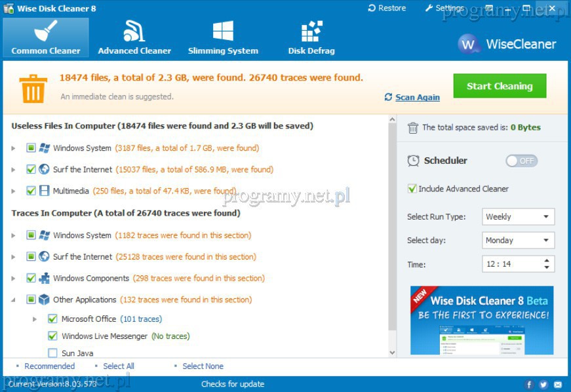Expand the Microsoft Office tree node
The width and height of the screenshot is (571, 392).
click(x=35, y=319)
